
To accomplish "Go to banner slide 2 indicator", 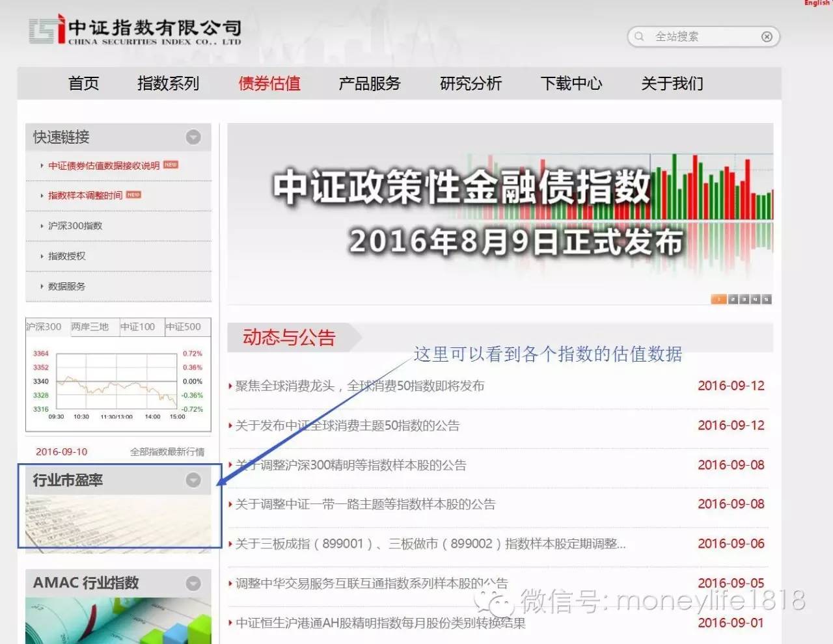I will pyautogui.click(x=733, y=299).
